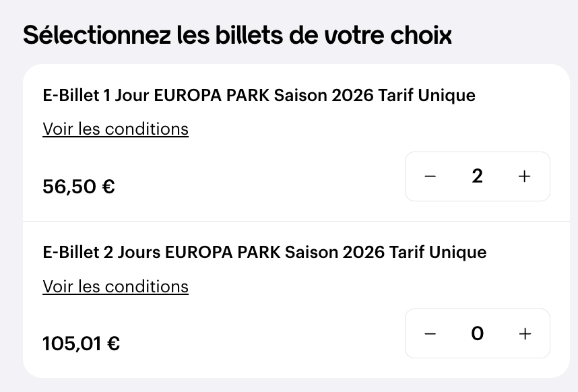This screenshot has height=392, width=578.
Task: Open conditions link for 1 Jour ticket
Action: coord(115,129)
